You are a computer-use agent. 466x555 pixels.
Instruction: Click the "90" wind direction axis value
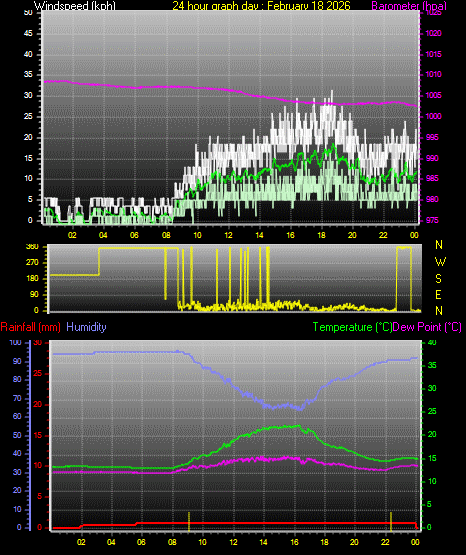pos(34,294)
